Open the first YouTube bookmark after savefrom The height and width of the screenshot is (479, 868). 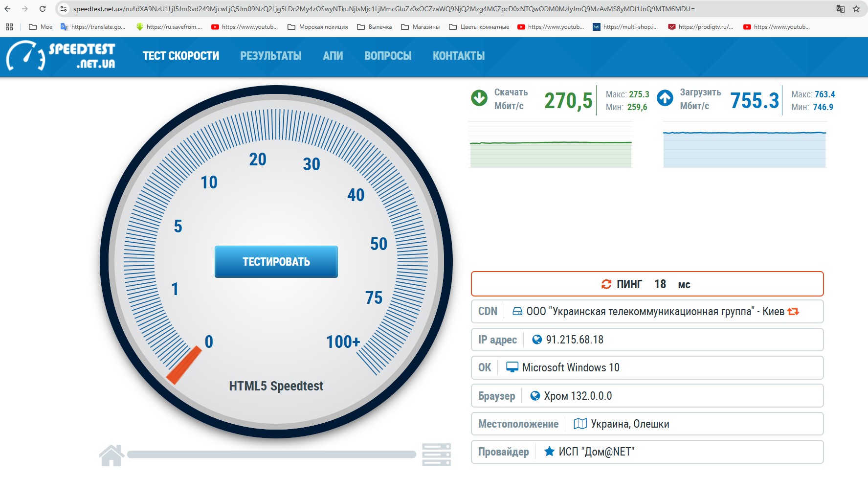pyautogui.click(x=245, y=27)
